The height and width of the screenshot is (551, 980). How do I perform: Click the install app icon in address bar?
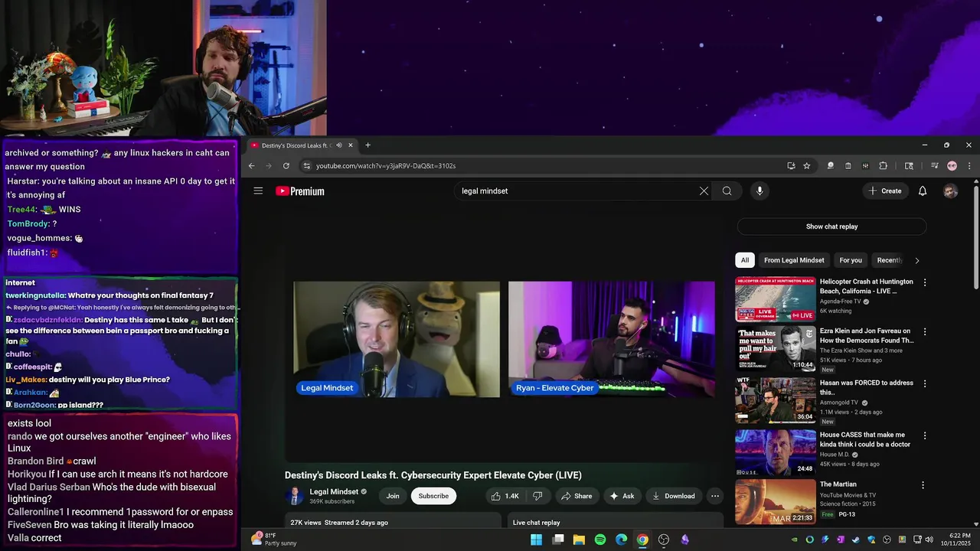click(791, 166)
